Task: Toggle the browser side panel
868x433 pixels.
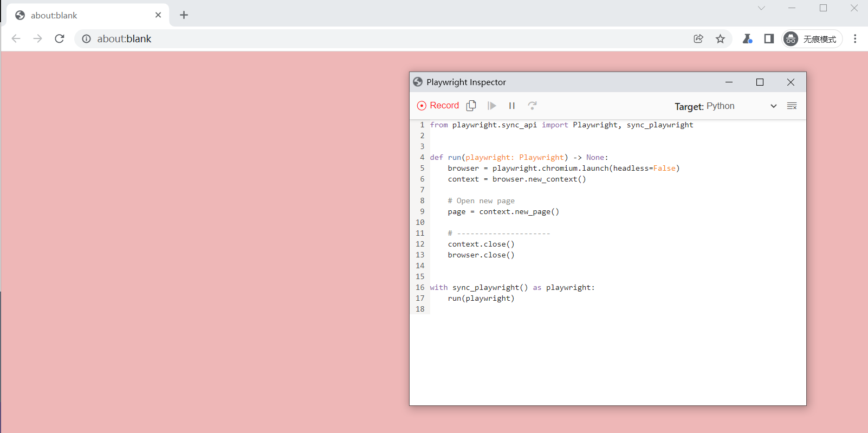Action: pos(769,38)
